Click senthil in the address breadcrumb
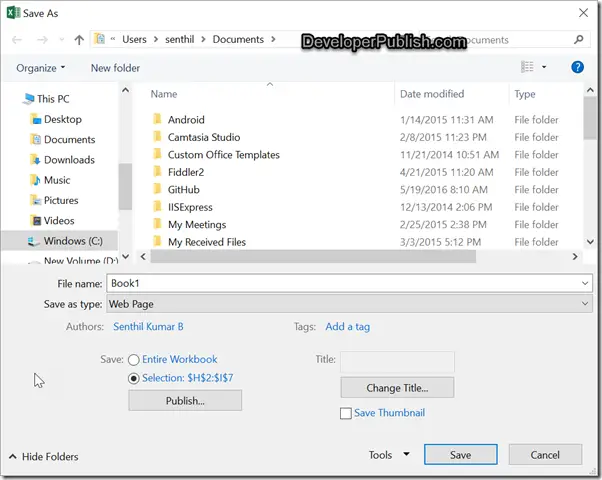The height and width of the screenshot is (480, 602). click(x=180, y=40)
